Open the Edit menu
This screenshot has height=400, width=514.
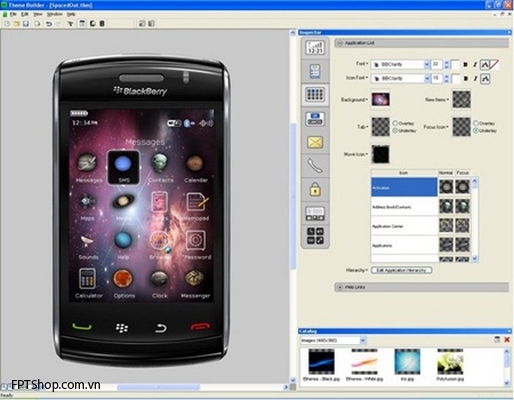[25, 14]
